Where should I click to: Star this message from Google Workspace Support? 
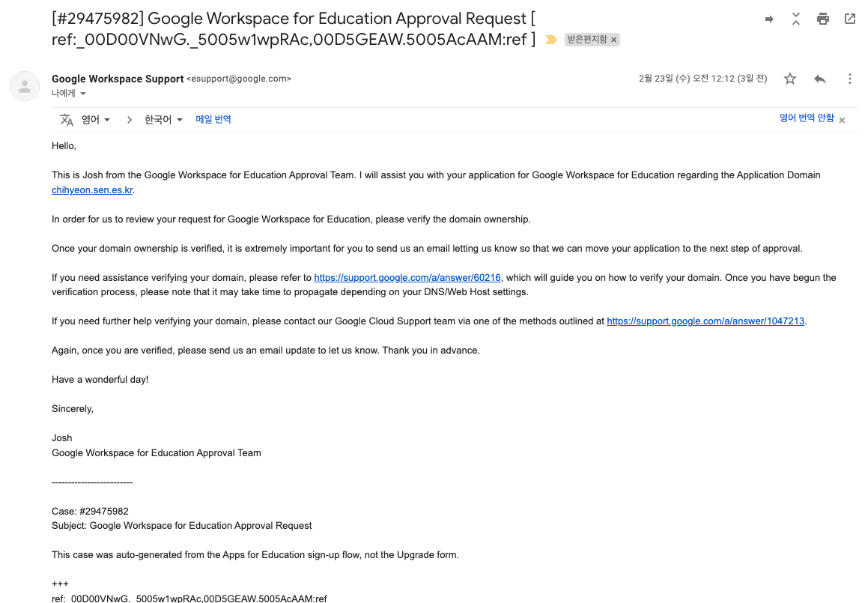790,79
